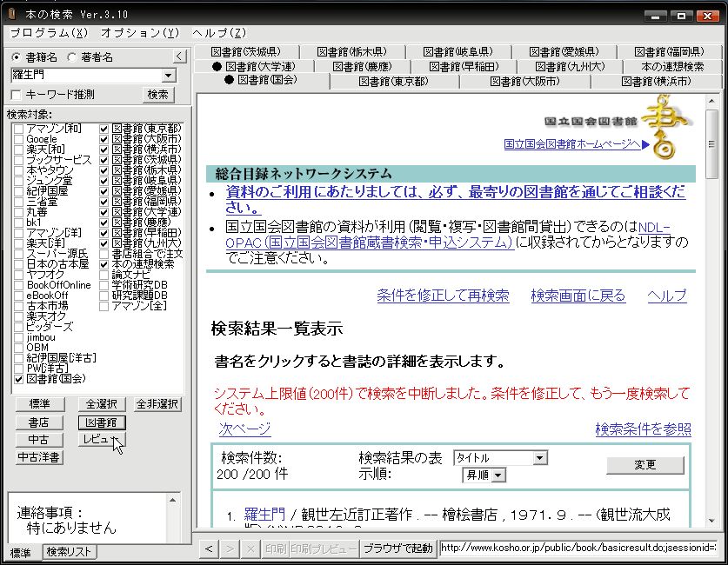Go to 次ページ link
728x565 pixels.
pyautogui.click(x=244, y=429)
